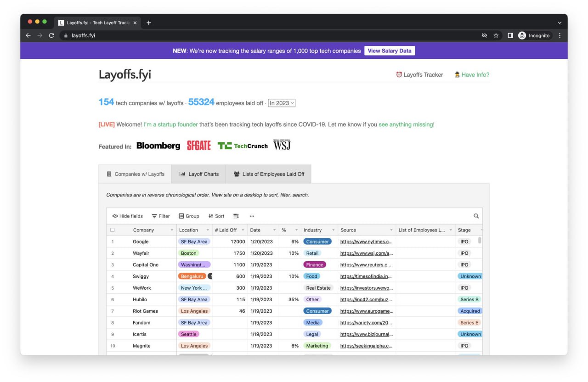
Task: Open the In 2023 year dropdown
Action: click(282, 103)
